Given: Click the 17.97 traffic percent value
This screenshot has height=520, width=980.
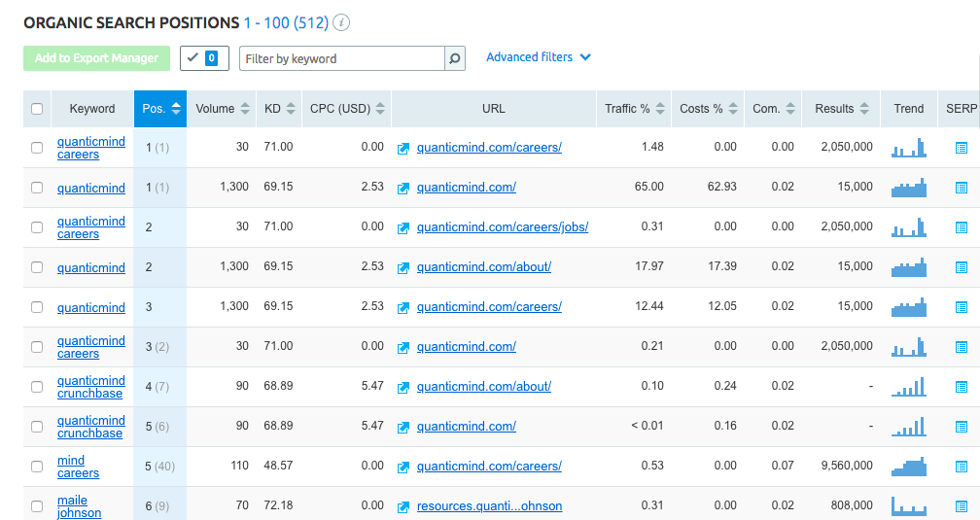Looking at the screenshot, I should (x=649, y=266).
